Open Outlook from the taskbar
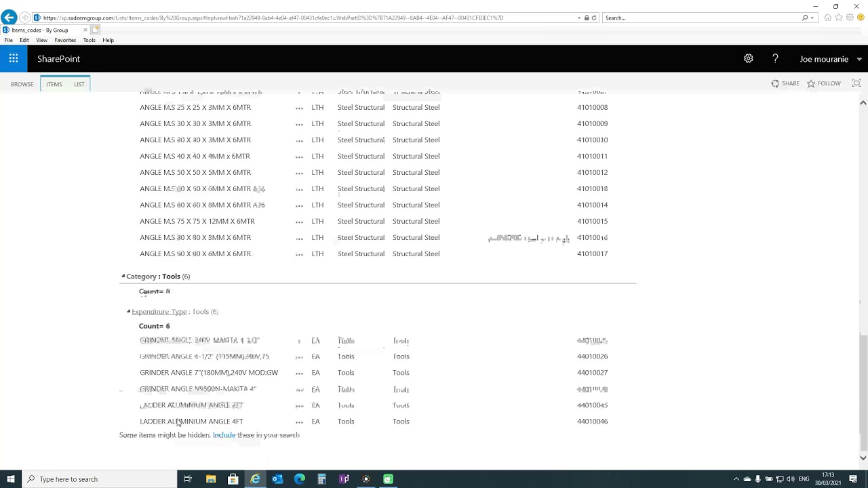Viewport: 868px width, 488px height. coord(277,479)
